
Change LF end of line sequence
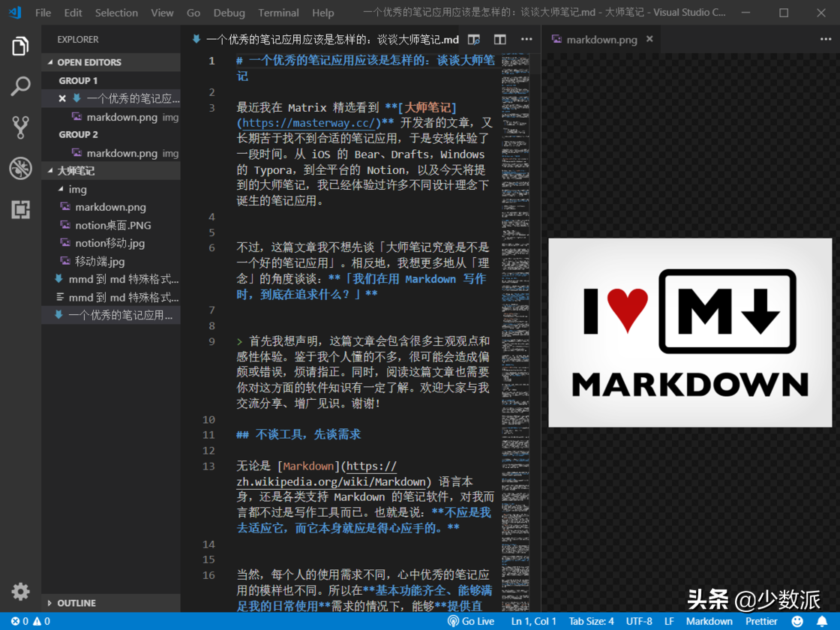tap(669, 622)
